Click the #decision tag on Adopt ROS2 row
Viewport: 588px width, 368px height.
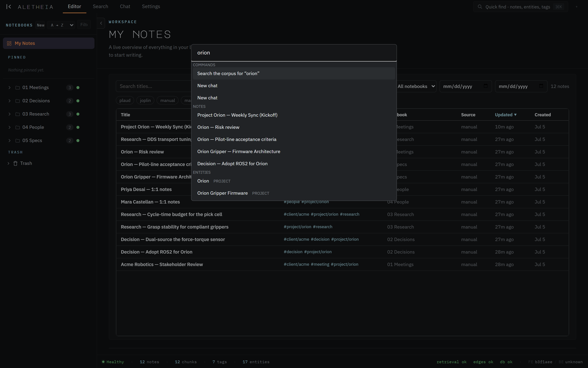(293, 252)
